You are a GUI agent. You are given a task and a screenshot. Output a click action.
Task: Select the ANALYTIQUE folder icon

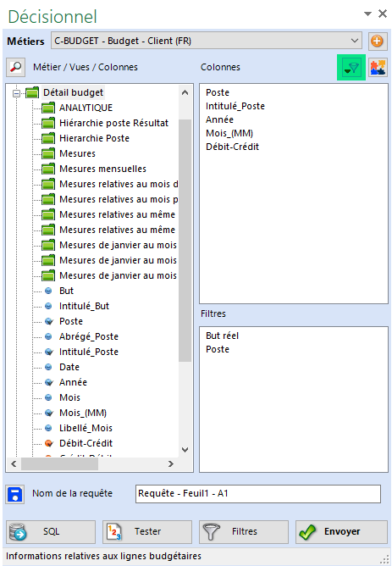[48, 108]
